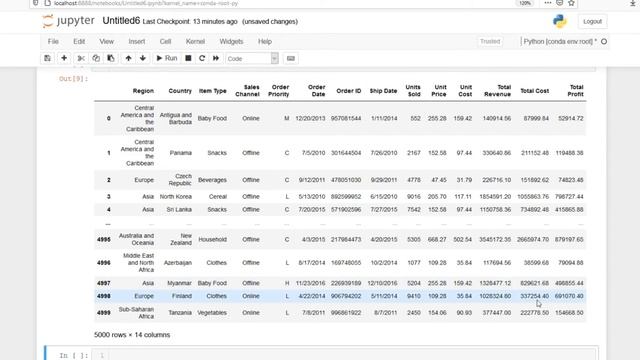
Task: Insert cell below with plus icon
Action: tap(64, 58)
